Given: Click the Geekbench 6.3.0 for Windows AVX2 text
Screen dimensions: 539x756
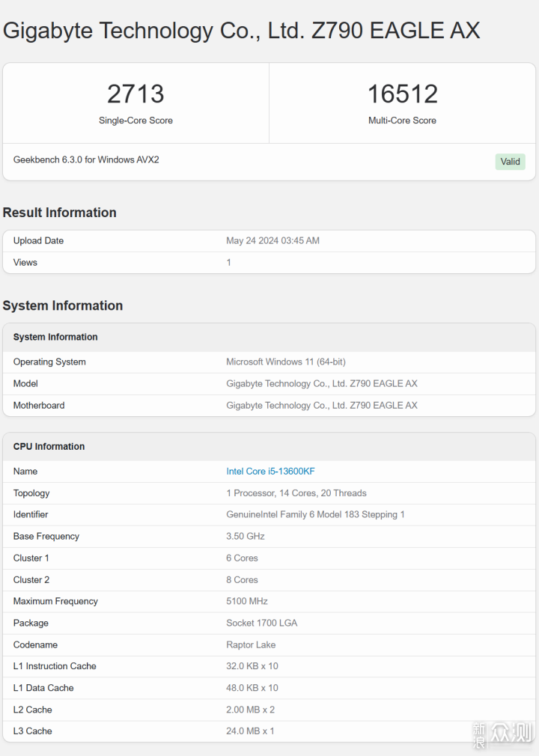Looking at the screenshot, I should tap(86, 160).
